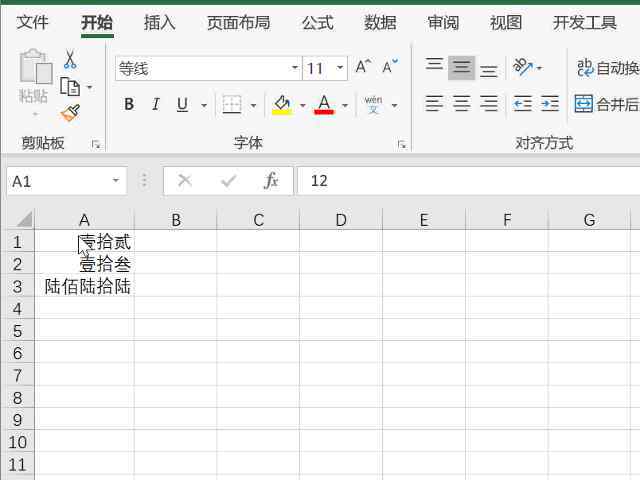This screenshot has width=640, height=480.
Task: Select the Format Painter brush
Action: point(70,113)
